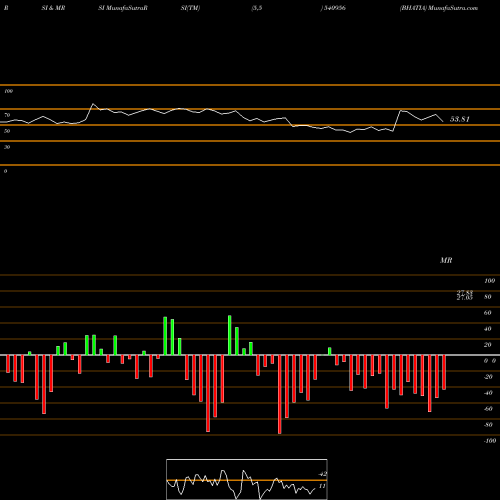Click the last red MR histogram bar

[x=444, y=372]
